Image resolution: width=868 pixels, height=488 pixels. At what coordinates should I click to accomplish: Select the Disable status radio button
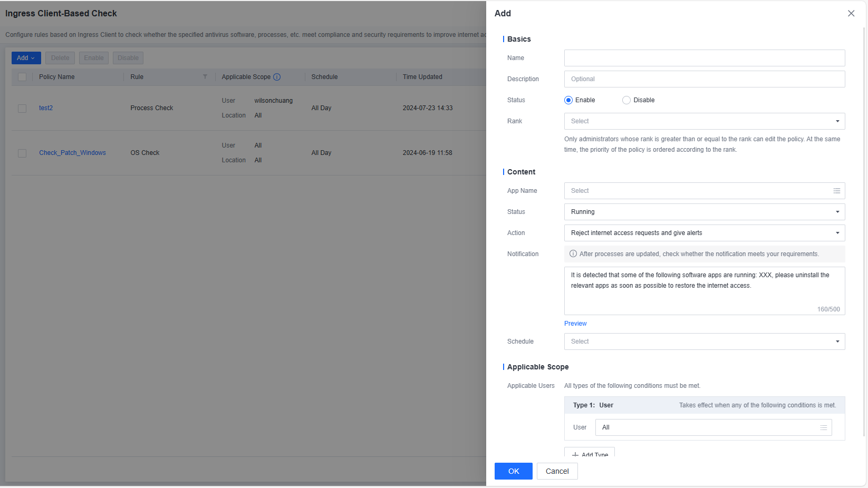click(x=626, y=100)
